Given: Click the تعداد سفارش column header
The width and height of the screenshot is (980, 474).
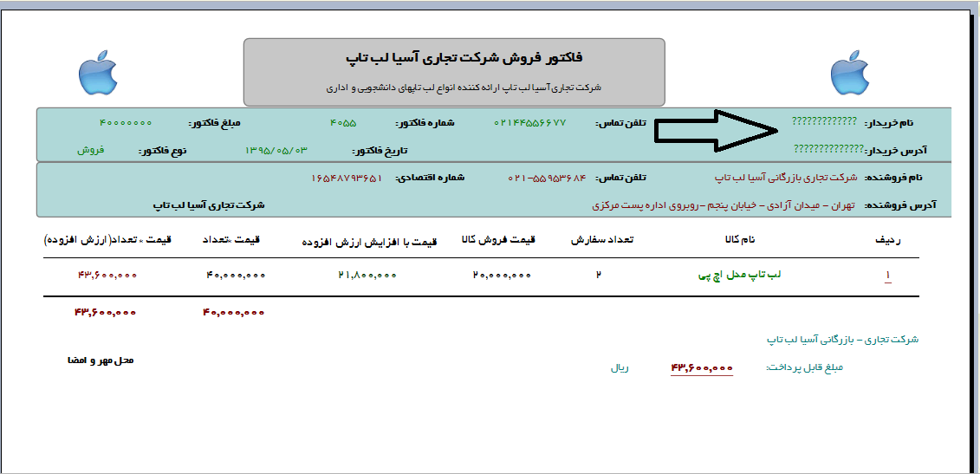Looking at the screenshot, I should (x=602, y=239).
